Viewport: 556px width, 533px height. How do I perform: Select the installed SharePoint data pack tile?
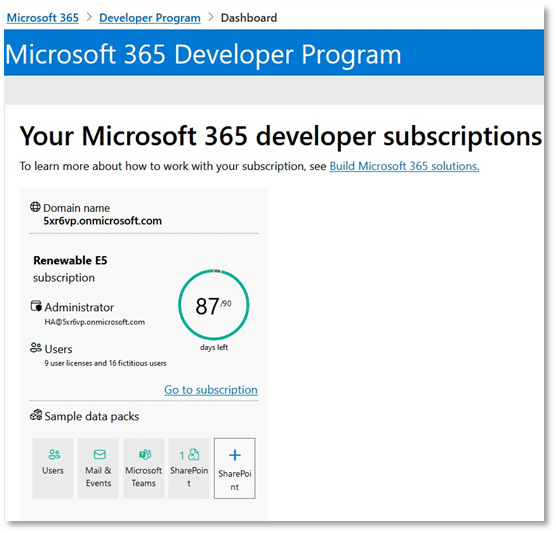(x=189, y=468)
